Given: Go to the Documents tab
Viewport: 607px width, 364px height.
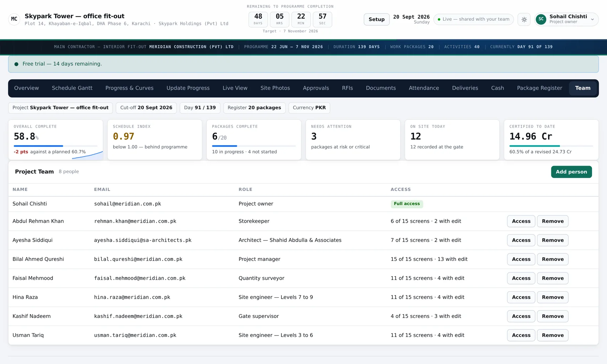Looking at the screenshot, I should pyautogui.click(x=381, y=88).
